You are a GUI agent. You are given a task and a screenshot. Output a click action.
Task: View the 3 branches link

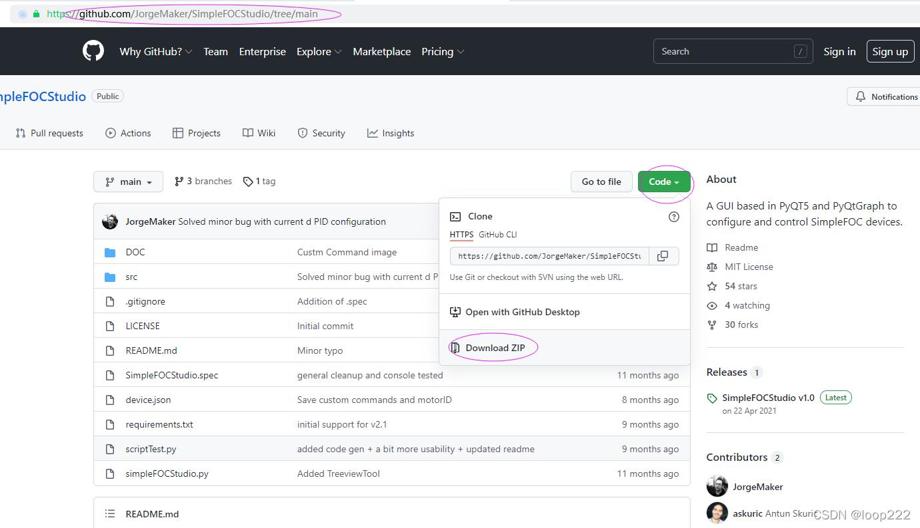click(203, 181)
